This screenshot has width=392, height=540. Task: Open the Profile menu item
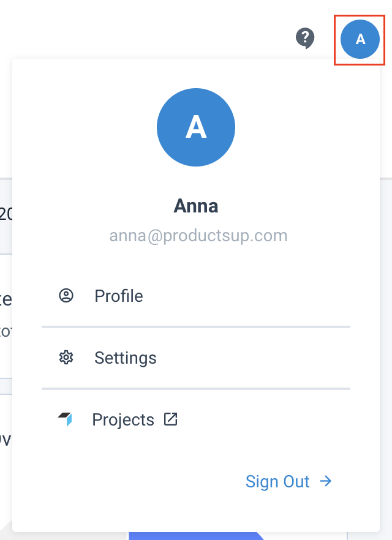point(119,296)
